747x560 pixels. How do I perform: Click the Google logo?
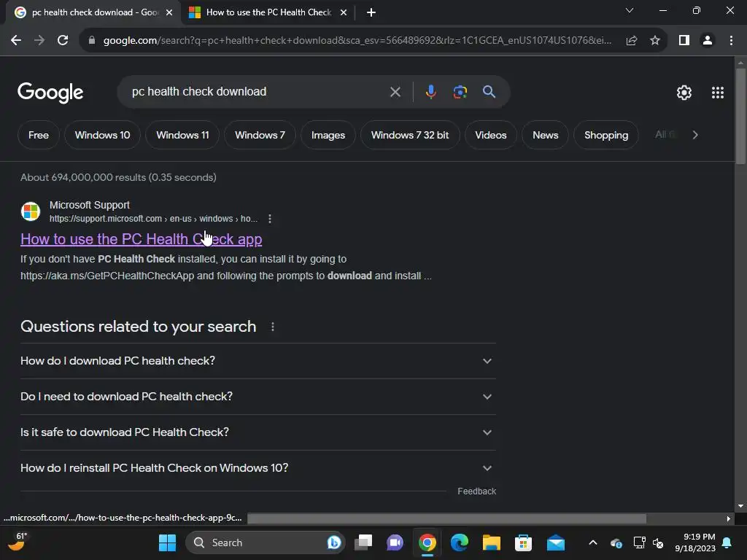click(50, 93)
